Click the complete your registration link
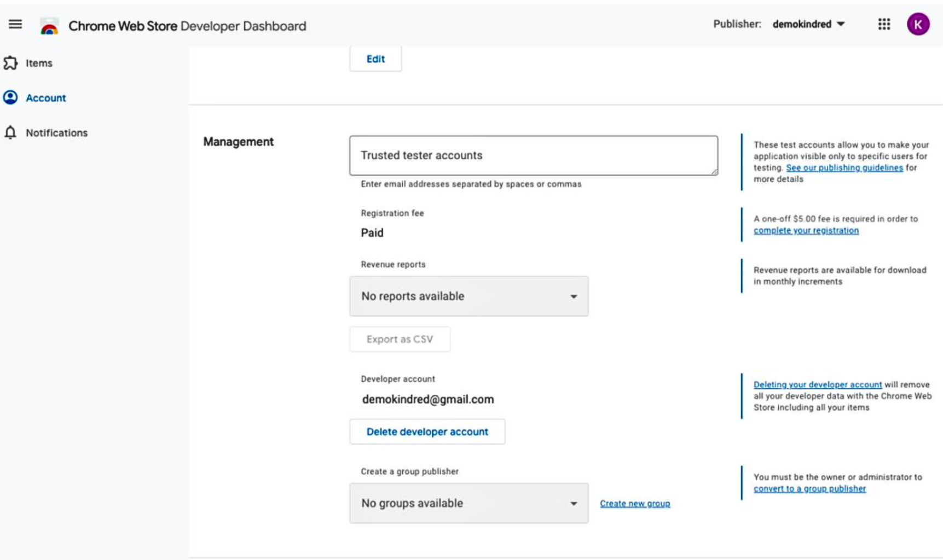The width and height of the screenshot is (943, 560). pyautogui.click(x=806, y=231)
